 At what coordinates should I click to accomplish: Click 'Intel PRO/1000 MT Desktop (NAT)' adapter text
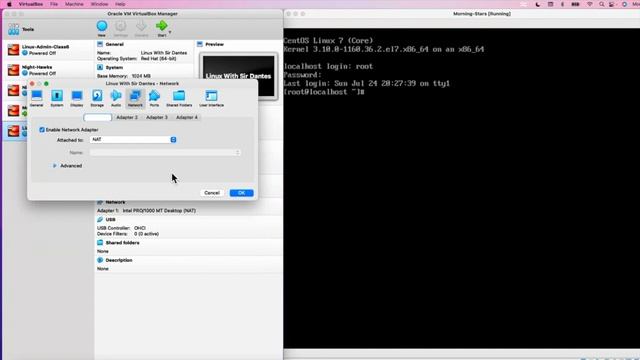tap(159, 211)
